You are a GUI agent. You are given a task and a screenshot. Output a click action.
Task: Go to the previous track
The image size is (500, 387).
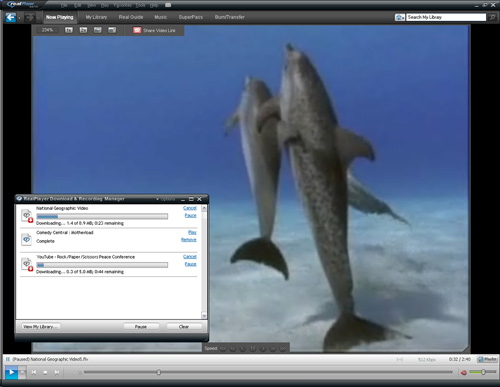pyautogui.click(x=34, y=372)
